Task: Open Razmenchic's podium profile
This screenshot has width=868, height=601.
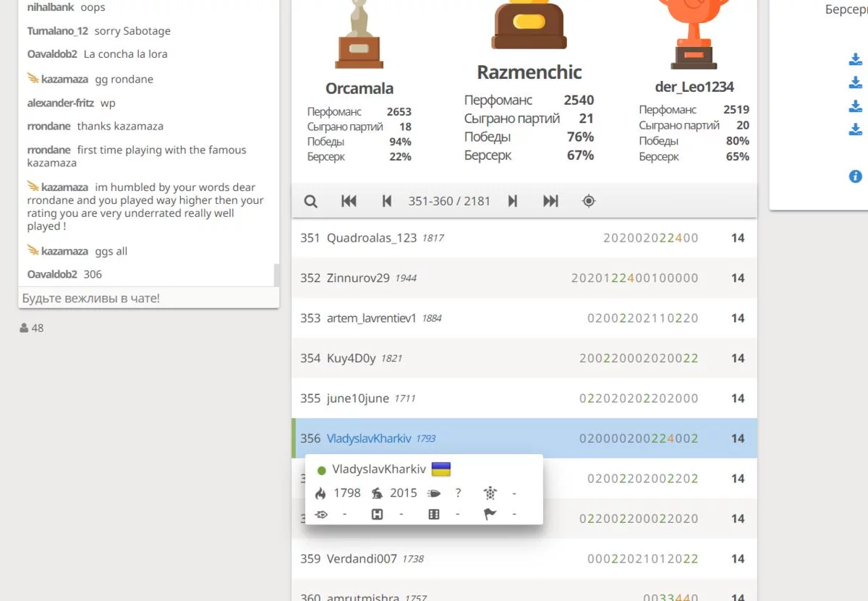Action: coord(529,72)
